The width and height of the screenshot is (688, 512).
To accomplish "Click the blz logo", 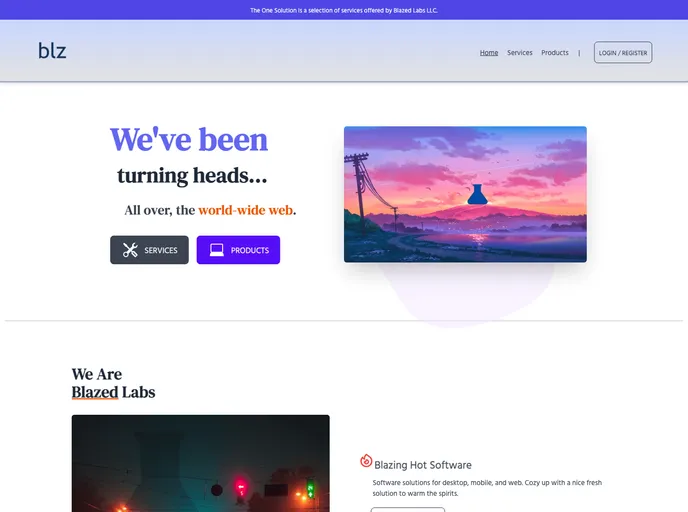I will point(52,51).
